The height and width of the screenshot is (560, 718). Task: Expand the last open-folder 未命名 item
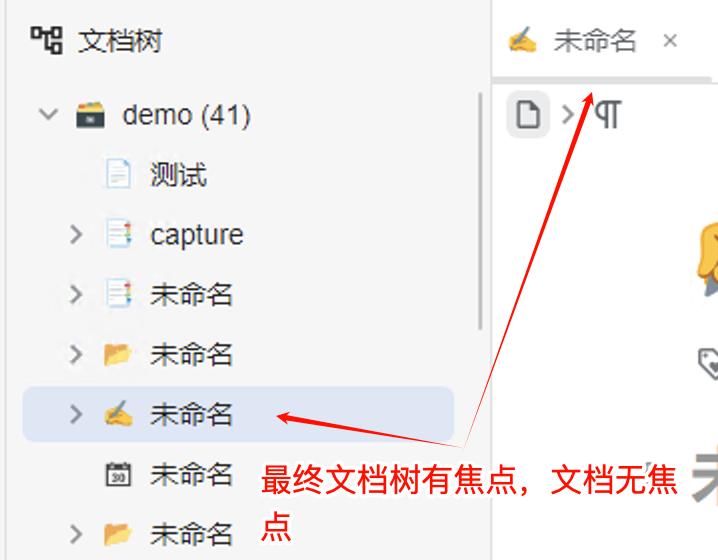click(x=76, y=534)
